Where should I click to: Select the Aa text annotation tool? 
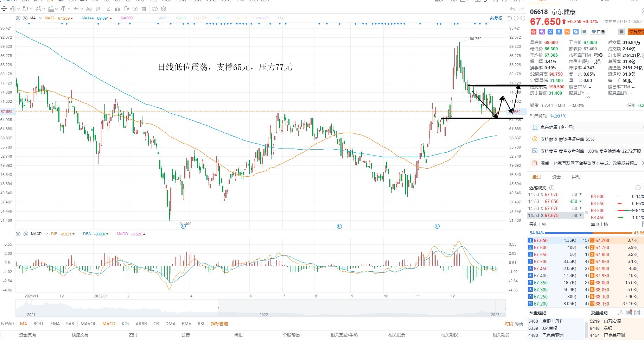[x=89, y=9]
